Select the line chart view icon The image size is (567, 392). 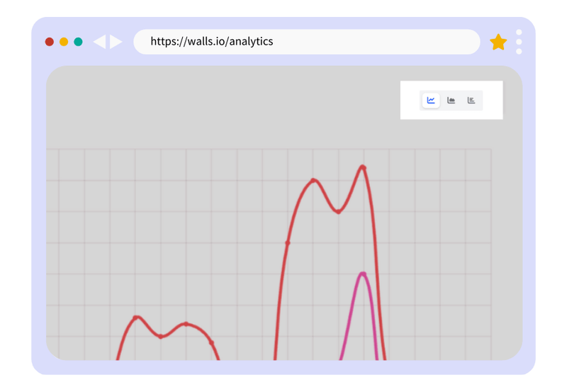pos(431,100)
